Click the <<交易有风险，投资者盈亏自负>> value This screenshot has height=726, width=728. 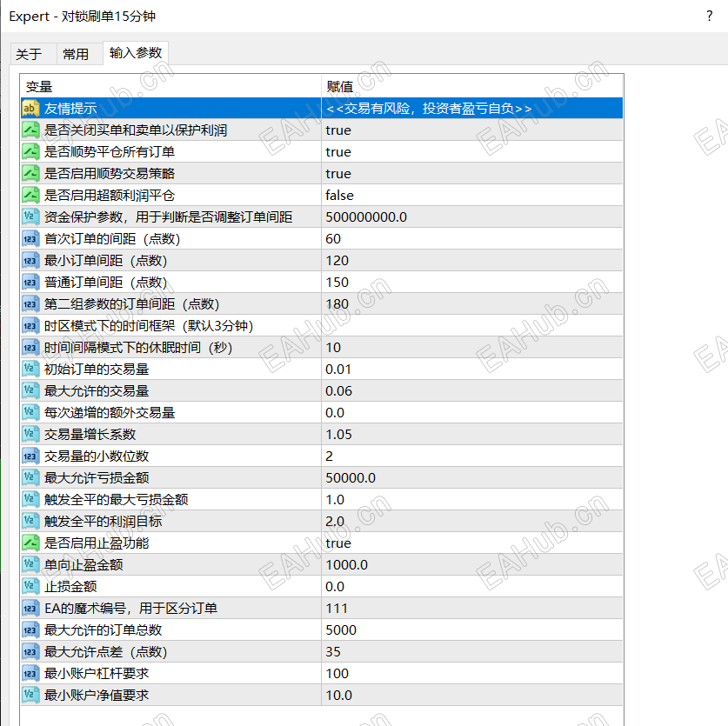click(429, 108)
